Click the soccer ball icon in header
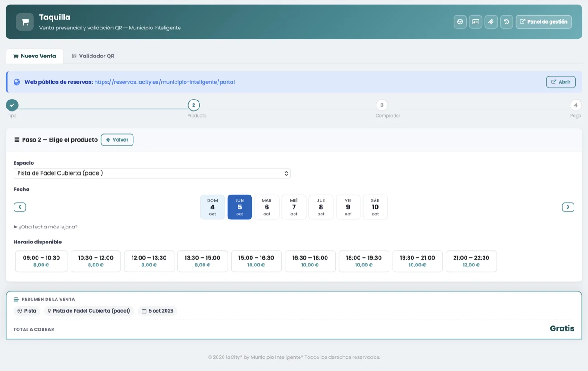The width and height of the screenshot is (588, 371). click(460, 22)
